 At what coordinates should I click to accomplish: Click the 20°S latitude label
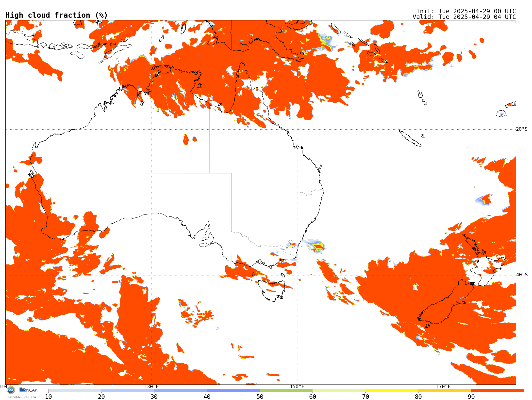click(522, 129)
